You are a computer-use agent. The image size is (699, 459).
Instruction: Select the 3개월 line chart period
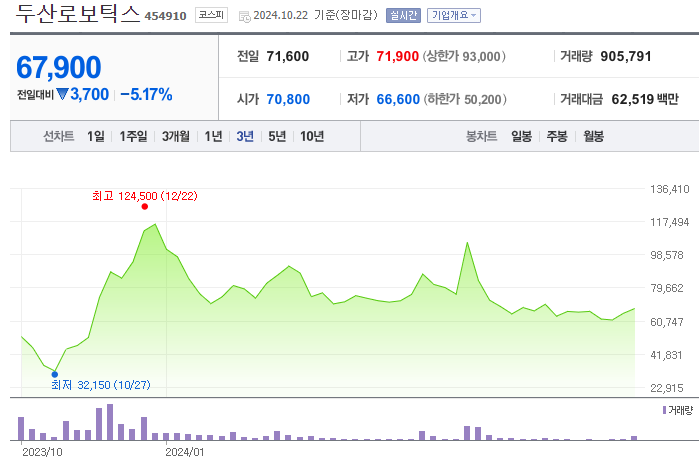click(176, 136)
